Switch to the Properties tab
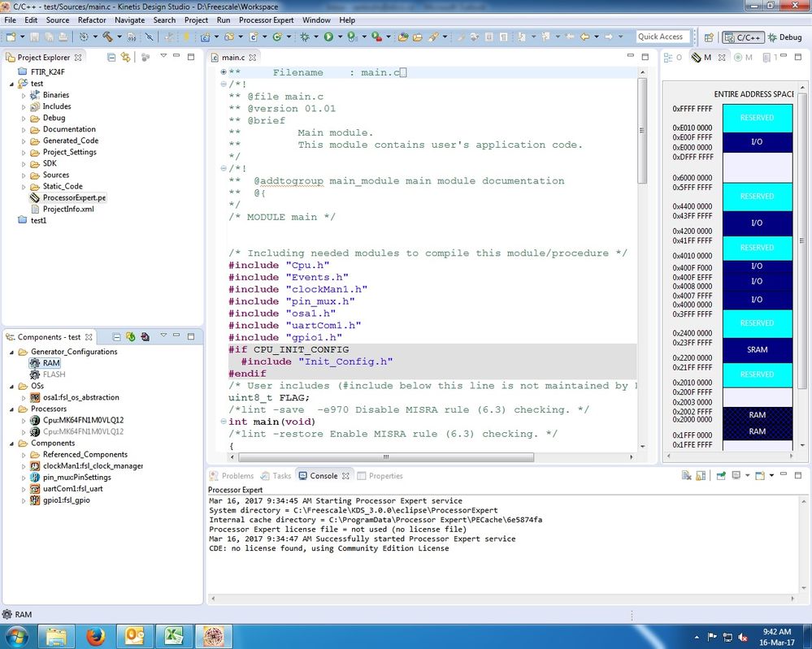Image resolution: width=812 pixels, height=649 pixels. coord(380,476)
